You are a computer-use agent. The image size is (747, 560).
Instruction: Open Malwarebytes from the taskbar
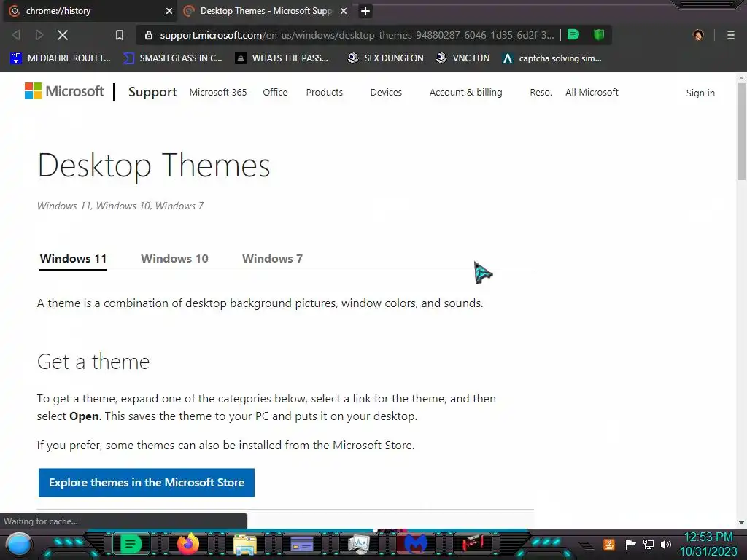tap(415, 544)
